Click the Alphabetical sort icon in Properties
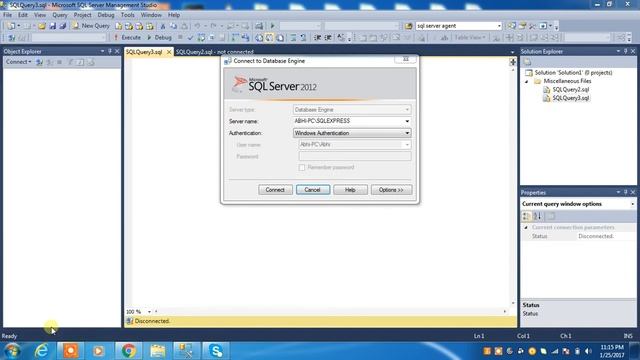 (537, 216)
